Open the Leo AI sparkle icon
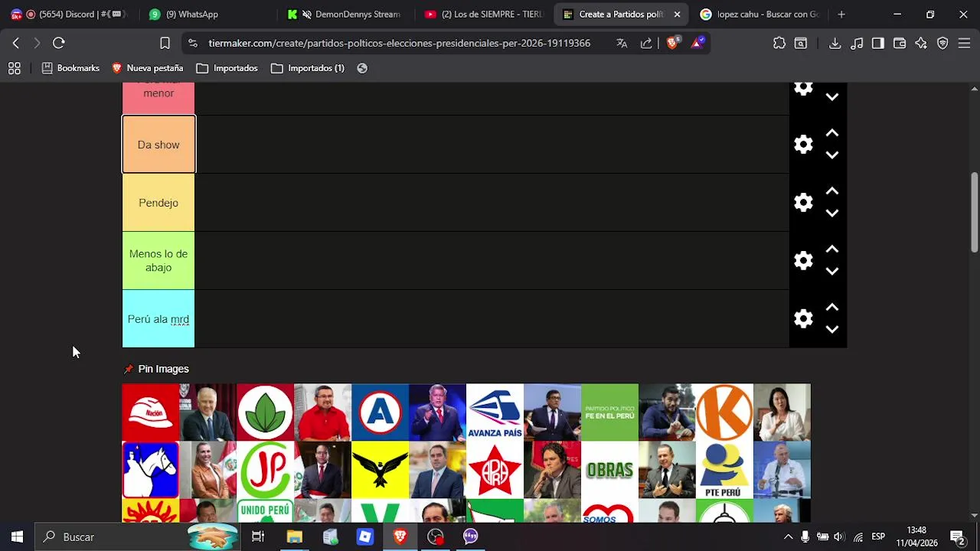This screenshot has height=551, width=980. coord(921,43)
